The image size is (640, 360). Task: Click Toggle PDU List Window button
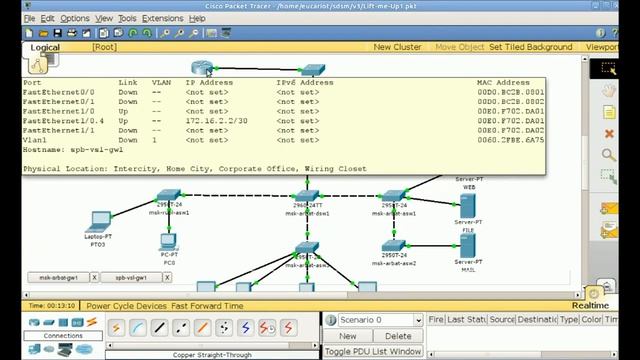373,351
